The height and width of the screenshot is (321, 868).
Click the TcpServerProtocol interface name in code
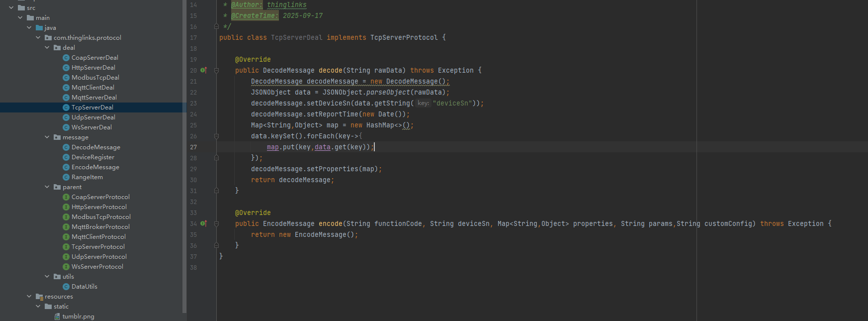tap(404, 38)
